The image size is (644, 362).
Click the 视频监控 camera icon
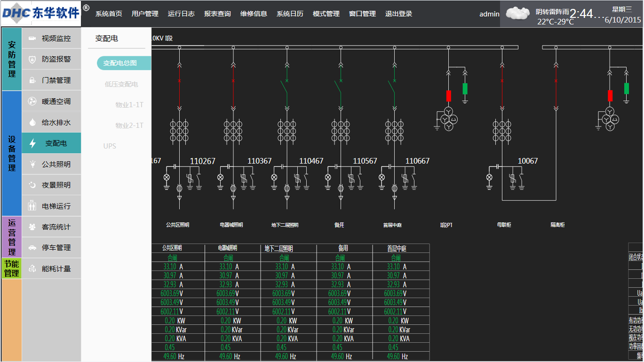tap(32, 38)
